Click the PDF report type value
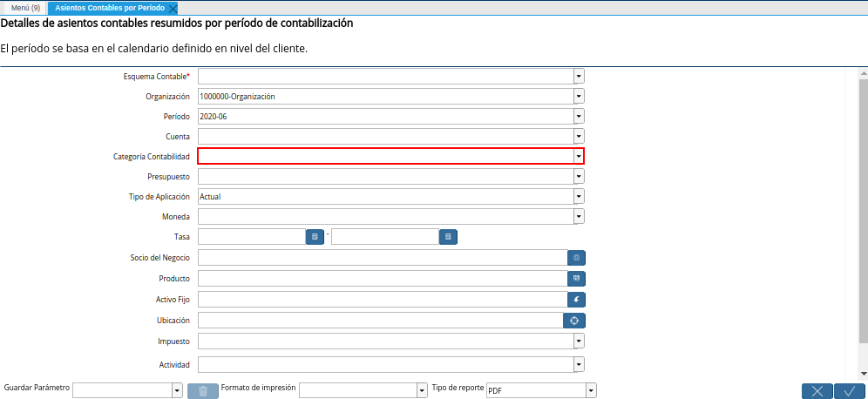 click(x=495, y=391)
